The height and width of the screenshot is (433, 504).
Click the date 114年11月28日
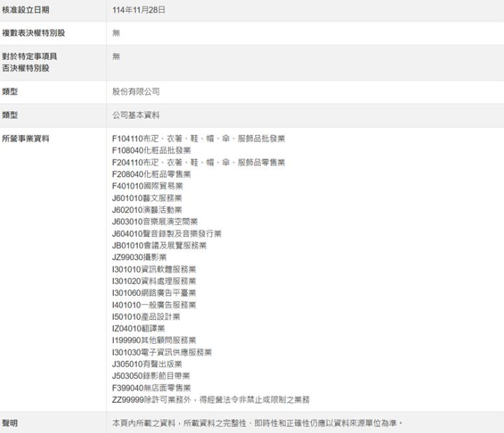(x=138, y=10)
